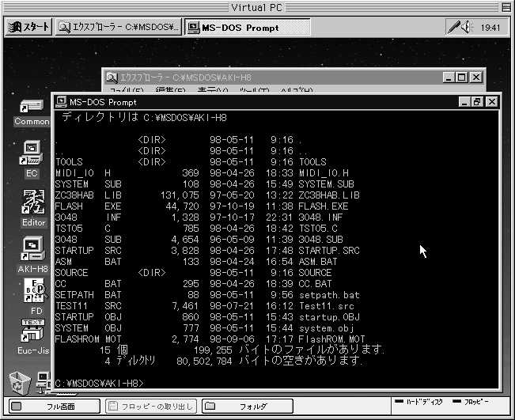Screen dimensions: 515x420
Task: Click the 3048.SUB file row
Action: (199, 240)
